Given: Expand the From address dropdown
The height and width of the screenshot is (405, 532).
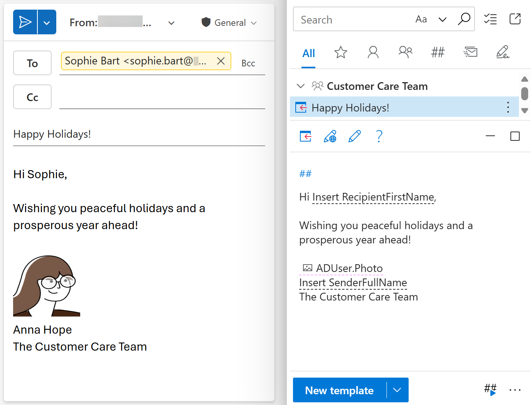Looking at the screenshot, I should (171, 22).
